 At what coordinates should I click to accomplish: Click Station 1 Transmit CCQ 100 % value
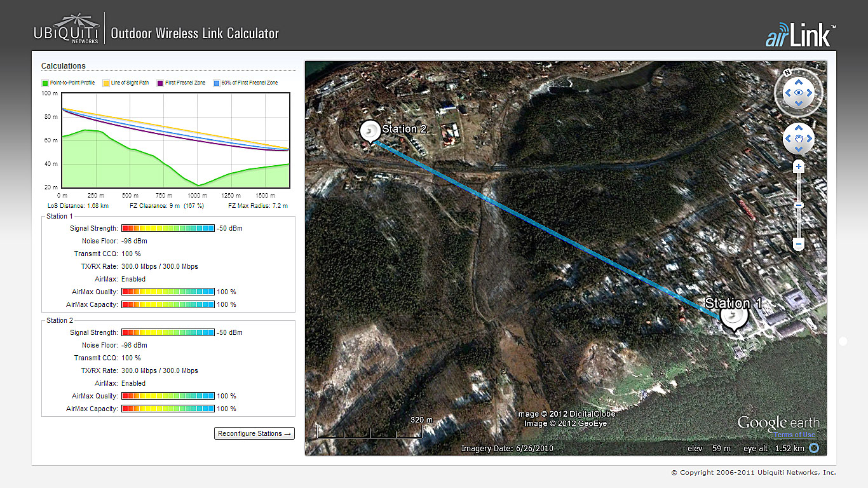click(x=132, y=254)
